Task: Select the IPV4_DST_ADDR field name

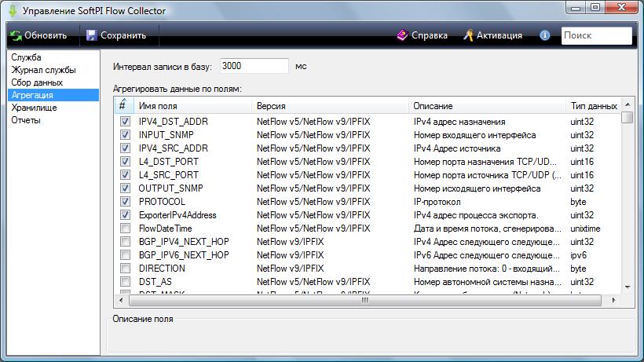Action: point(174,122)
